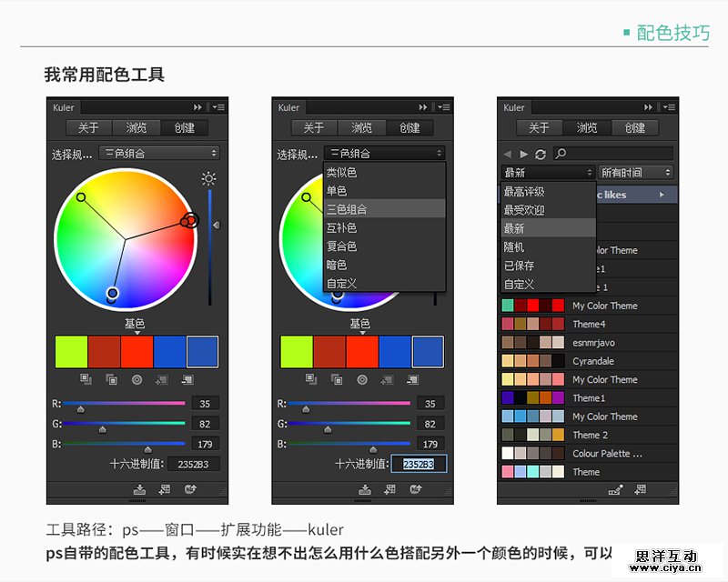Viewport: 728px width, 582px height.
Task: Click the save theme icon at bottom of left panel
Action: tap(139, 489)
